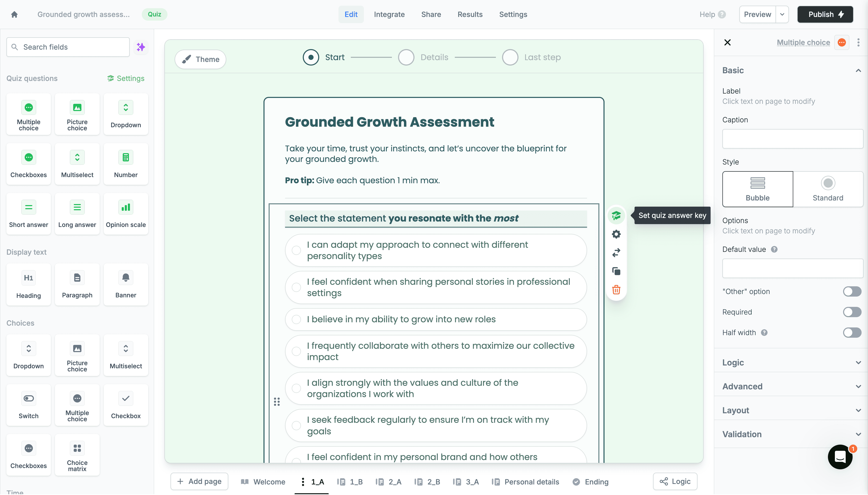This screenshot has width=868, height=495.
Task: Open the chat support bubble
Action: pyautogui.click(x=840, y=457)
